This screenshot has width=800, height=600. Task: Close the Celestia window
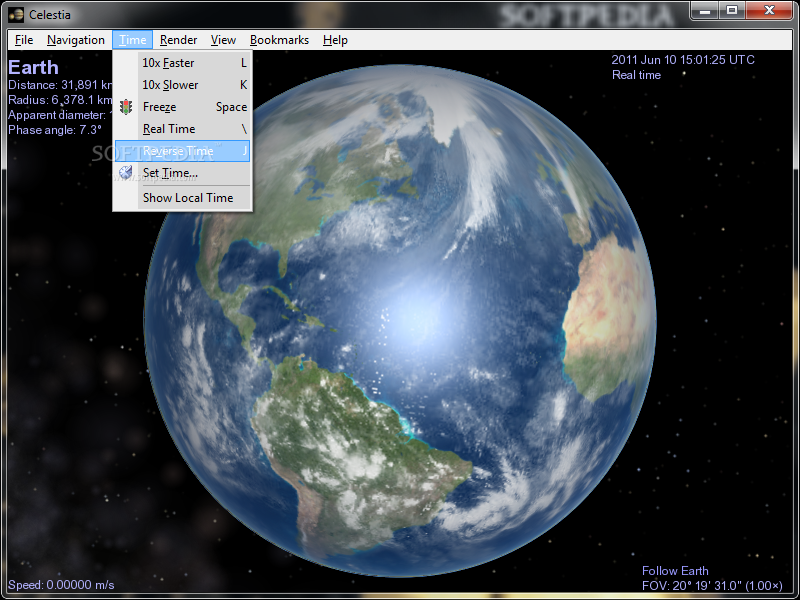[x=769, y=11]
